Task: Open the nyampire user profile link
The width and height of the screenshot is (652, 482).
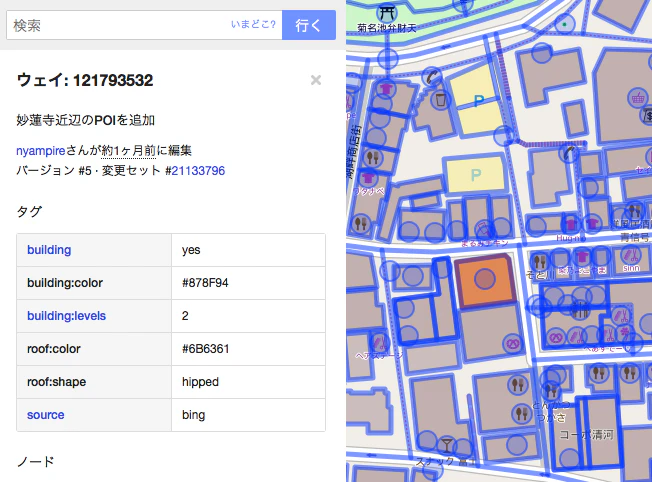Action: (x=41, y=151)
